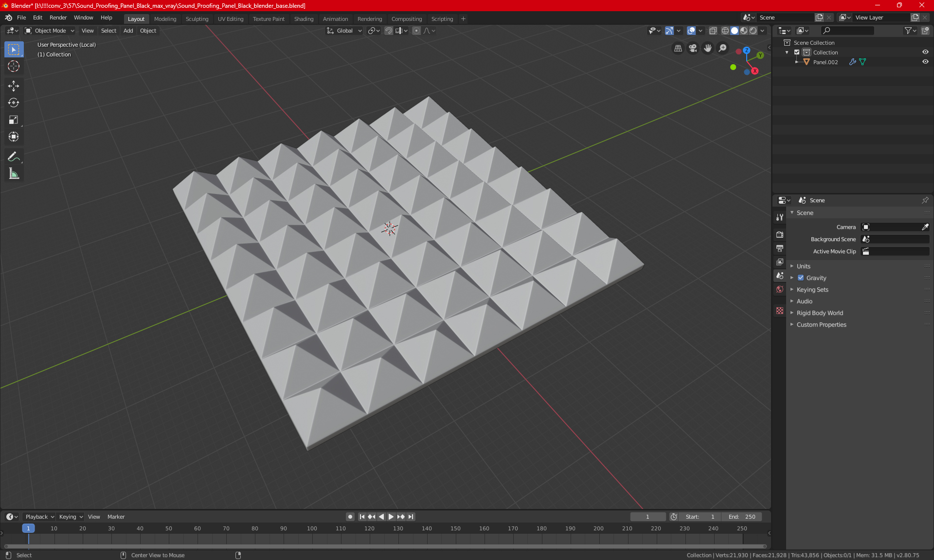Activate the Cursor tool
934x560 pixels.
[x=14, y=67]
